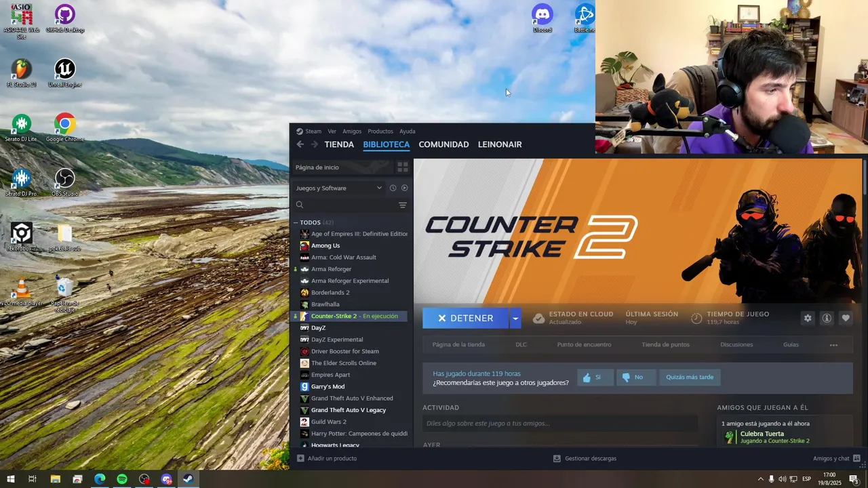Open the Windows Start menu
The image size is (868, 488).
[11, 479]
